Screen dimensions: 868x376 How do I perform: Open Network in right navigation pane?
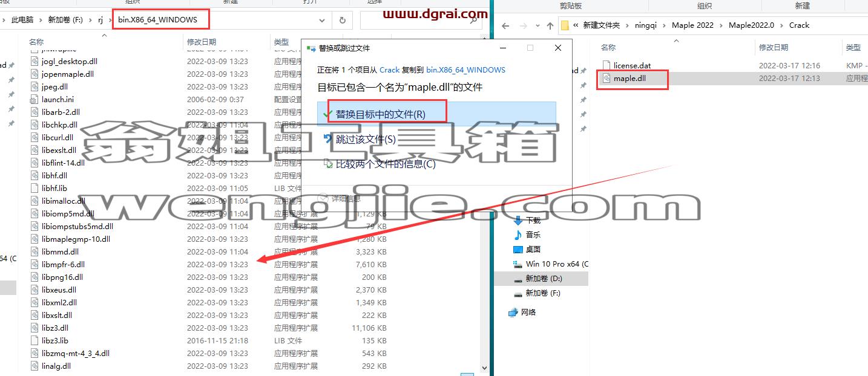coord(528,312)
